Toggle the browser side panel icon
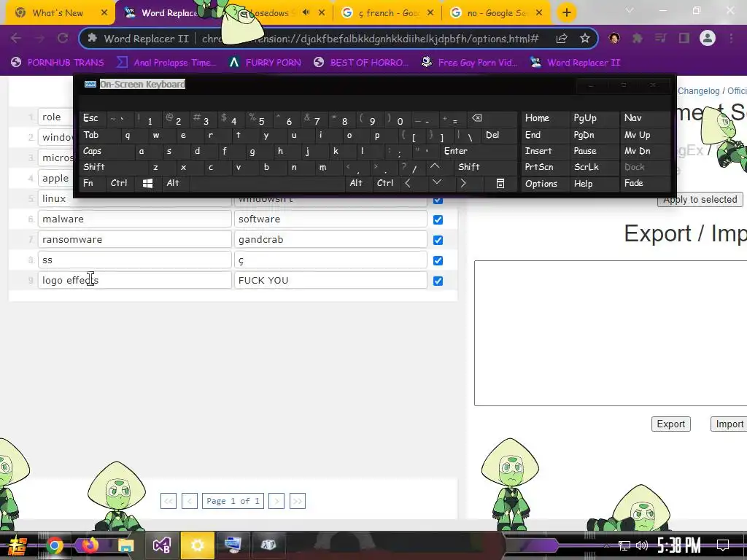747x560 pixels. tap(684, 38)
